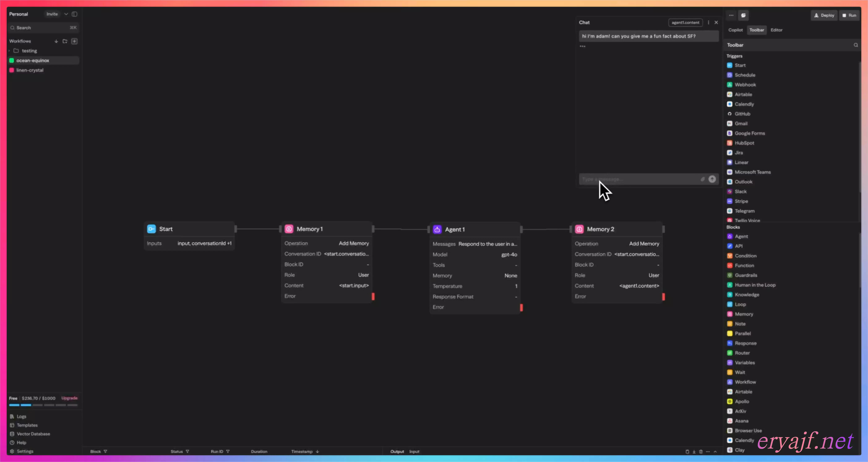The width and height of the screenshot is (868, 462).
Task: Toggle the sidebar collapse icon
Action: coord(74,14)
